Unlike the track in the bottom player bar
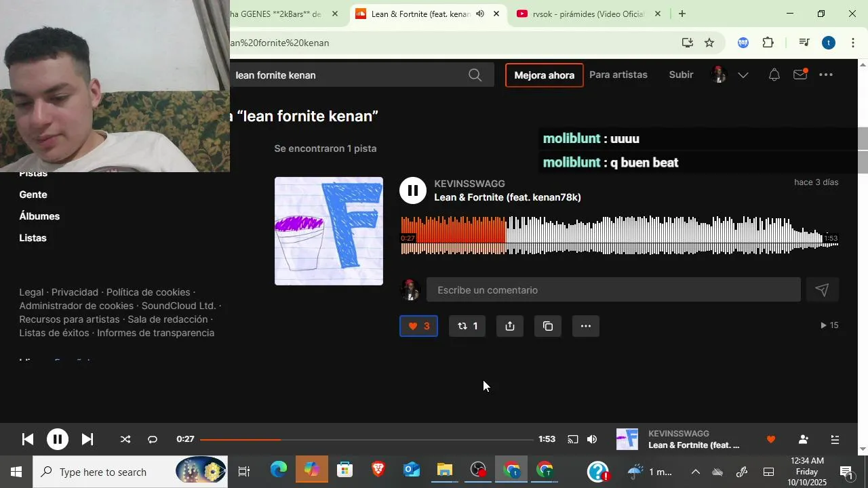This screenshot has height=488, width=868. tap(770, 439)
